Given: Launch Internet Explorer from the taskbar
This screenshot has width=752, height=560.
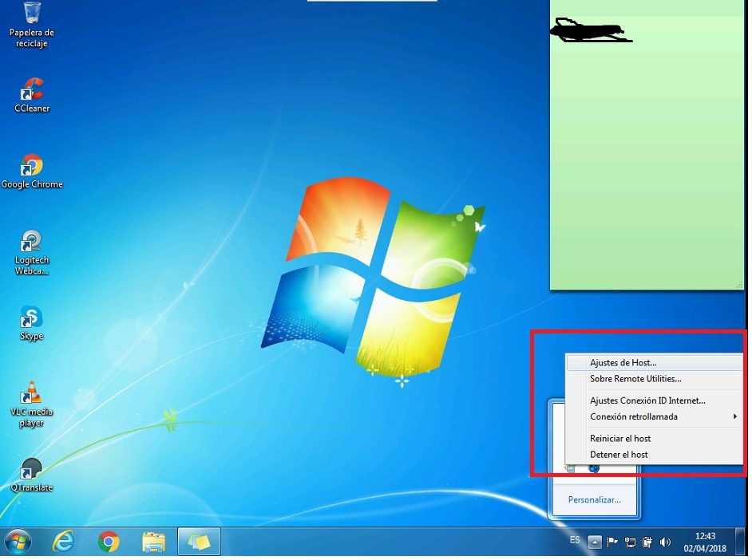Looking at the screenshot, I should point(63,542).
